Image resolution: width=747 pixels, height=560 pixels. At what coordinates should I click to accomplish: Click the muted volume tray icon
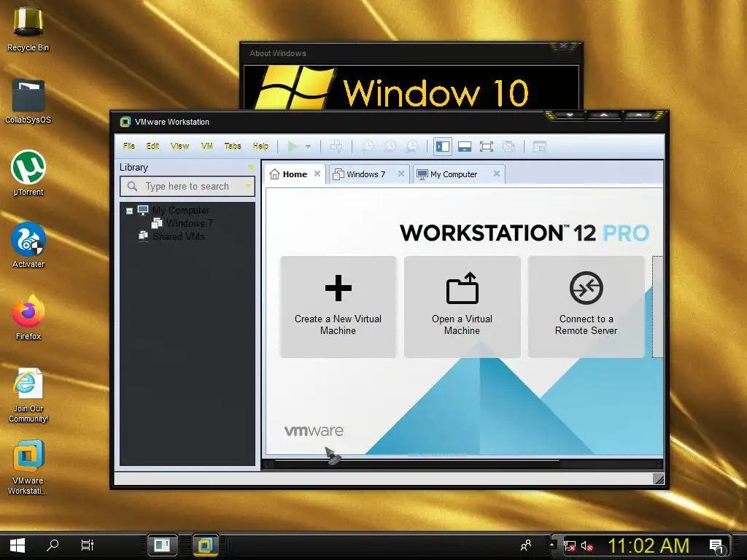click(587, 545)
